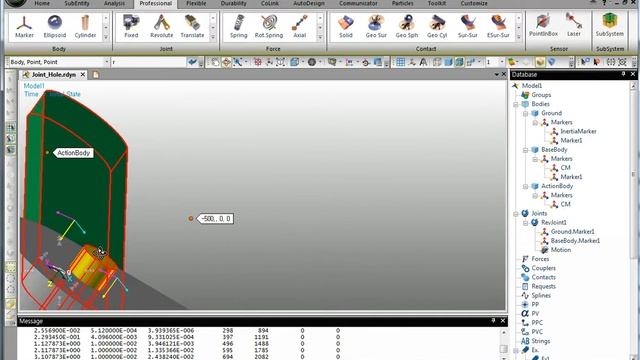The height and width of the screenshot is (360, 640).
Task: Select Forces in the Database tree
Action: click(x=540, y=259)
